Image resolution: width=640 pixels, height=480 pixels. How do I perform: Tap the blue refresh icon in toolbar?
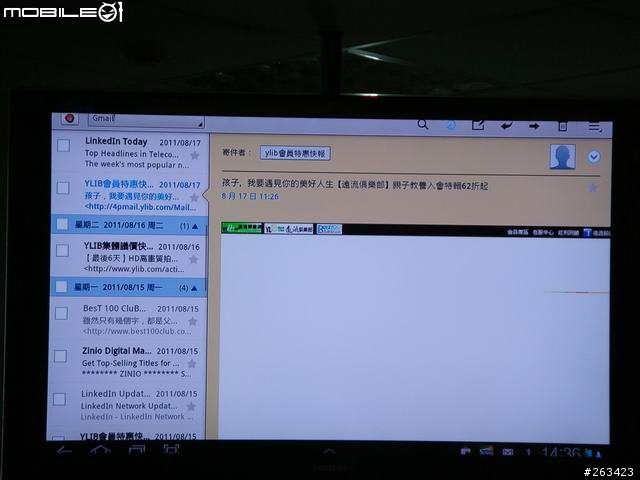(451, 125)
